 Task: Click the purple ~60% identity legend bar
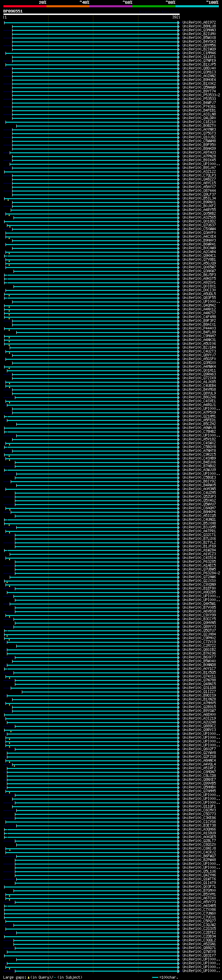[x=111, y=6]
